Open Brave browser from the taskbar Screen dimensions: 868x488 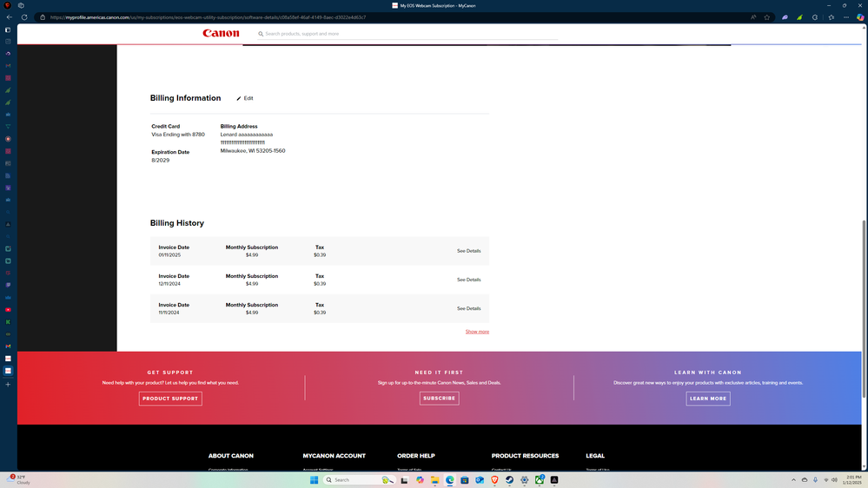494,479
